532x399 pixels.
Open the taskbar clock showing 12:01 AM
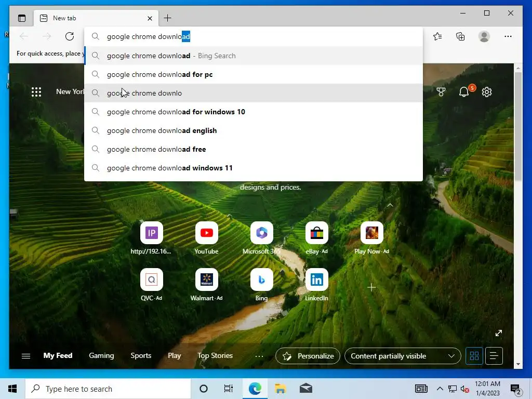pos(487,389)
